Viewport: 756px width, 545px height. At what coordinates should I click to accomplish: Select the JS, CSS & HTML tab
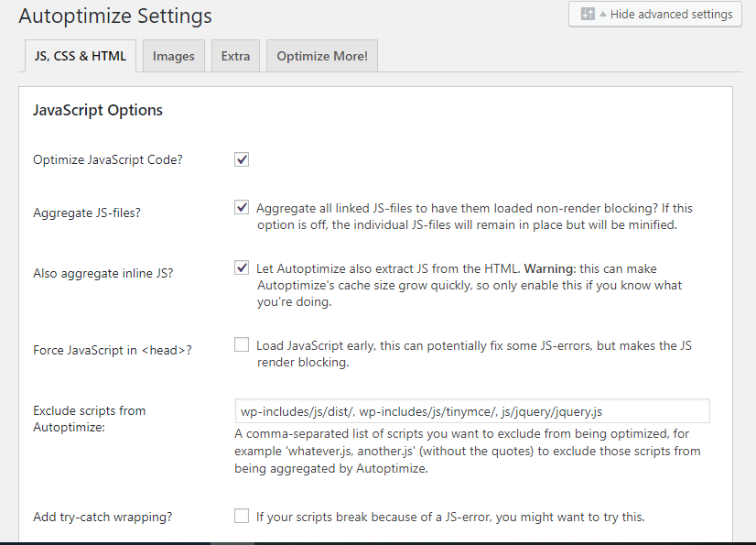[x=80, y=56]
